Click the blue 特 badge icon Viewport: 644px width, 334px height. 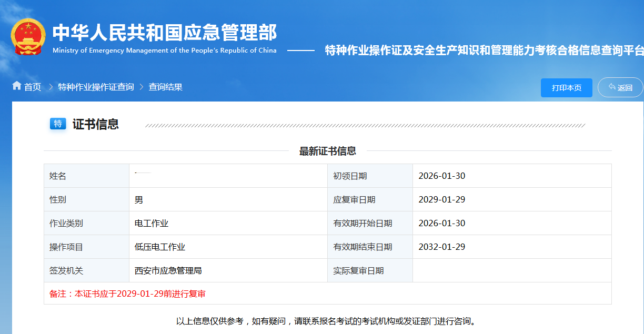coord(58,124)
